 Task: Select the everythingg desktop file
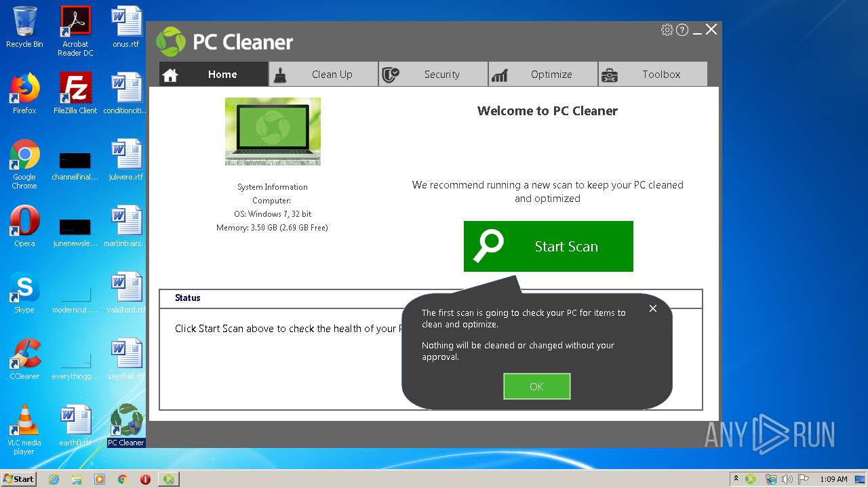click(75, 365)
